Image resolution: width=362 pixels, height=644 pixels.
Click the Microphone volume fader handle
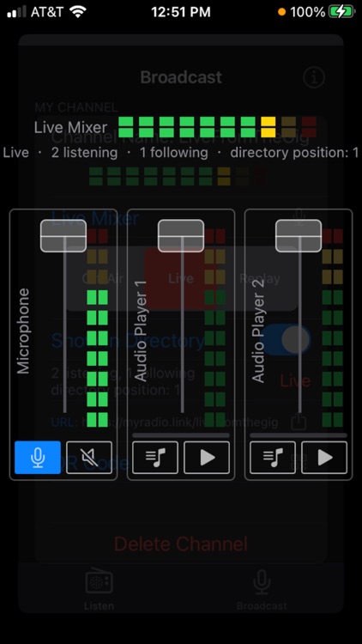(63, 236)
